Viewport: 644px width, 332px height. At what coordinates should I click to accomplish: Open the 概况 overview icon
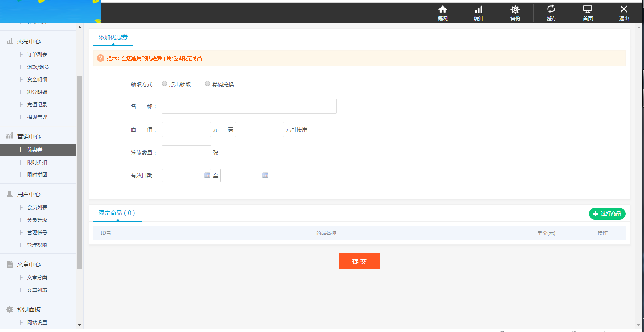coord(442,13)
